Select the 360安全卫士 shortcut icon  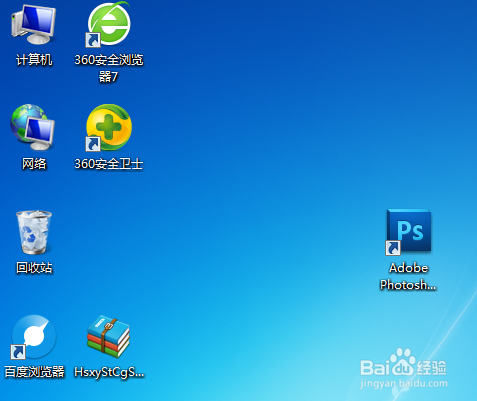click(x=109, y=127)
